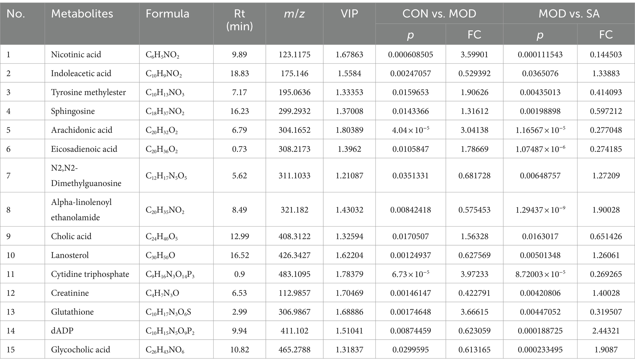Click the Sphingosine metabolite name
Screen dimensions: 635x364
(73, 111)
